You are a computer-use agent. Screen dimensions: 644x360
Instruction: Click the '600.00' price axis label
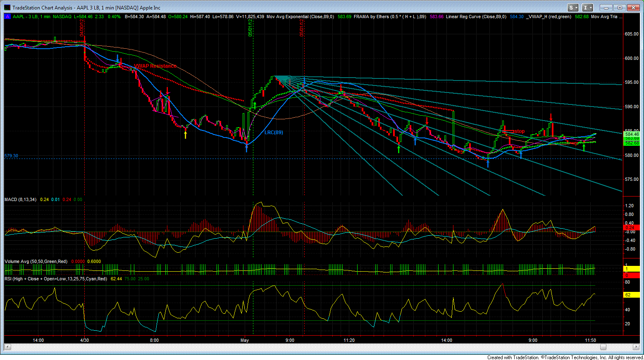(x=632, y=59)
